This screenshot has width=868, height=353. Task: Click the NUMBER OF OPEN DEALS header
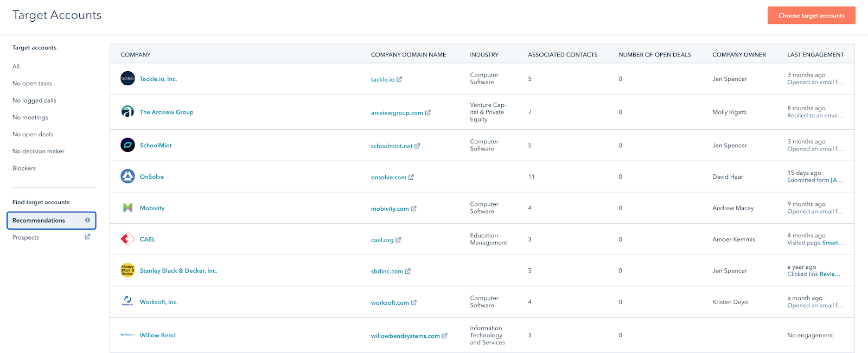pyautogui.click(x=655, y=54)
